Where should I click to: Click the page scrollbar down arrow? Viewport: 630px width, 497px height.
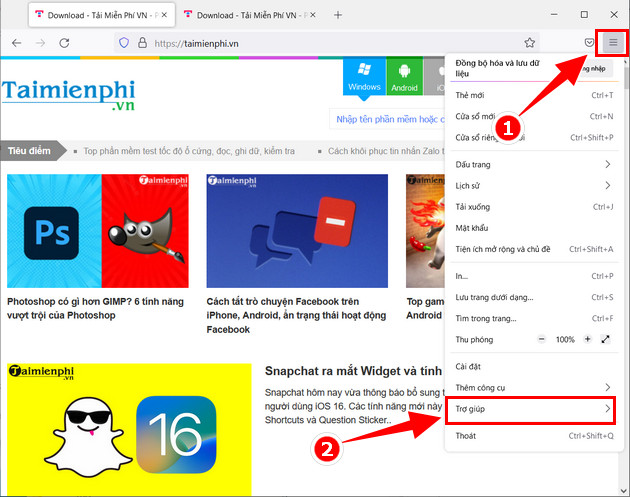pos(623,491)
